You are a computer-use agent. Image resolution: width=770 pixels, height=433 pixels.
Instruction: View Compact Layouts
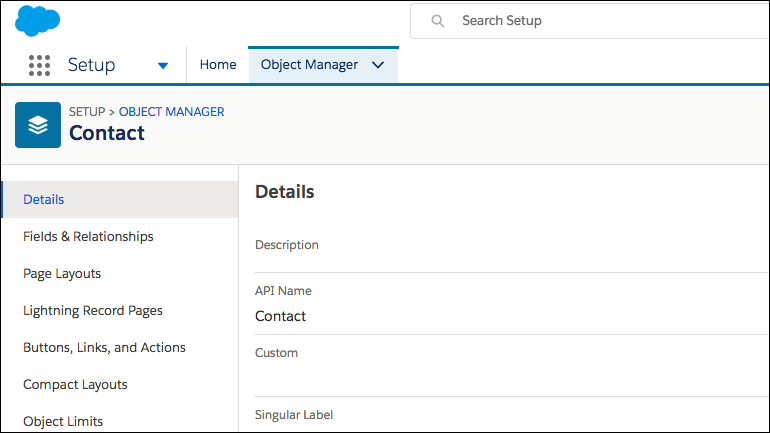75,384
